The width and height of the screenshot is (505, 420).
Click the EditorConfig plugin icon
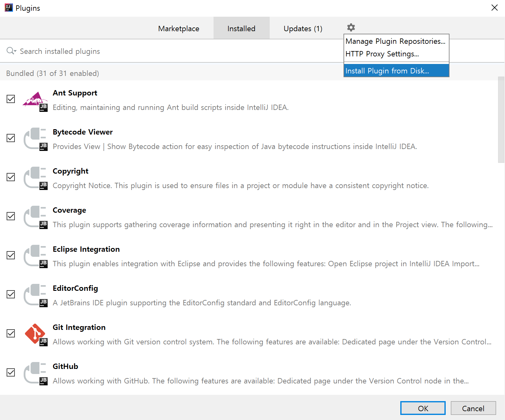pos(35,296)
